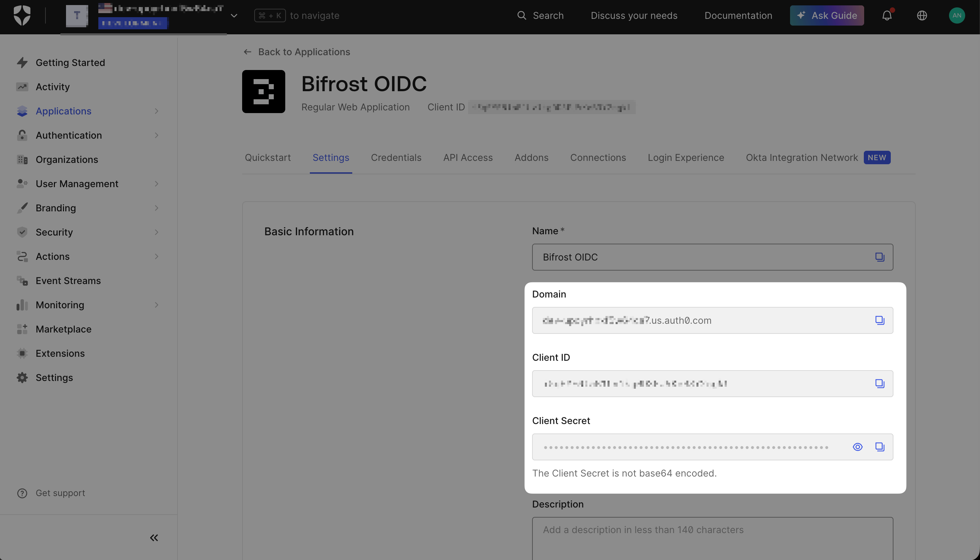Open the Documentation link

point(738,15)
